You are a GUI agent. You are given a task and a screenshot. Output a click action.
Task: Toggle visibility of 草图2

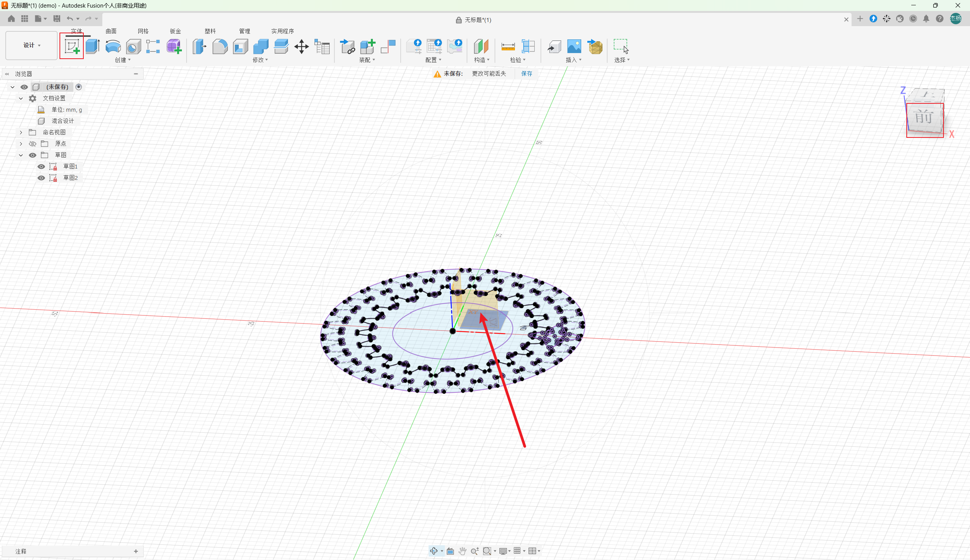point(41,178)
